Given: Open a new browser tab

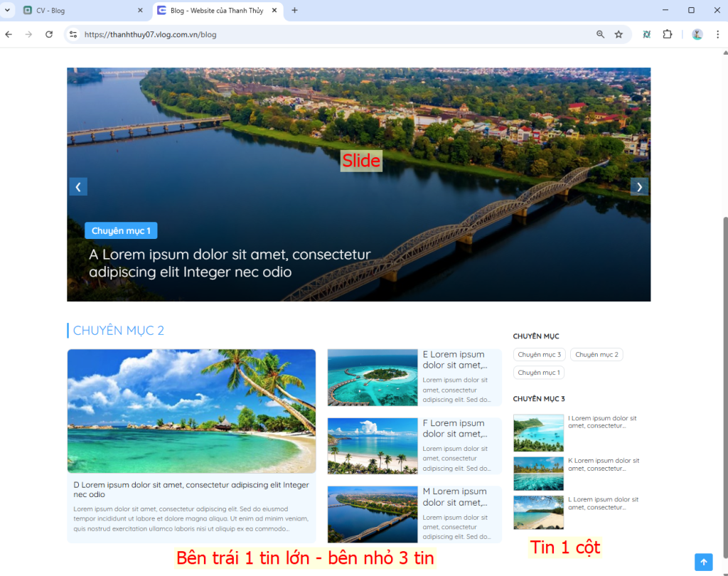Looking at the screenshot, I should (x=294, y=10).
